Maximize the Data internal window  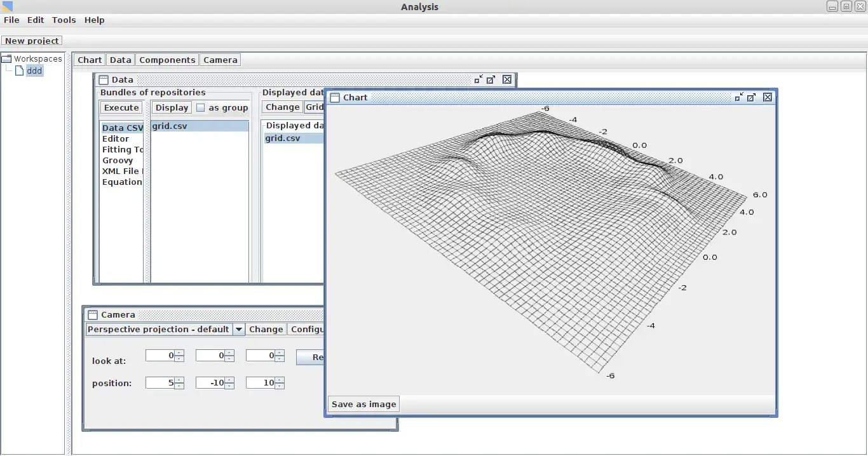tap(491, 79)
